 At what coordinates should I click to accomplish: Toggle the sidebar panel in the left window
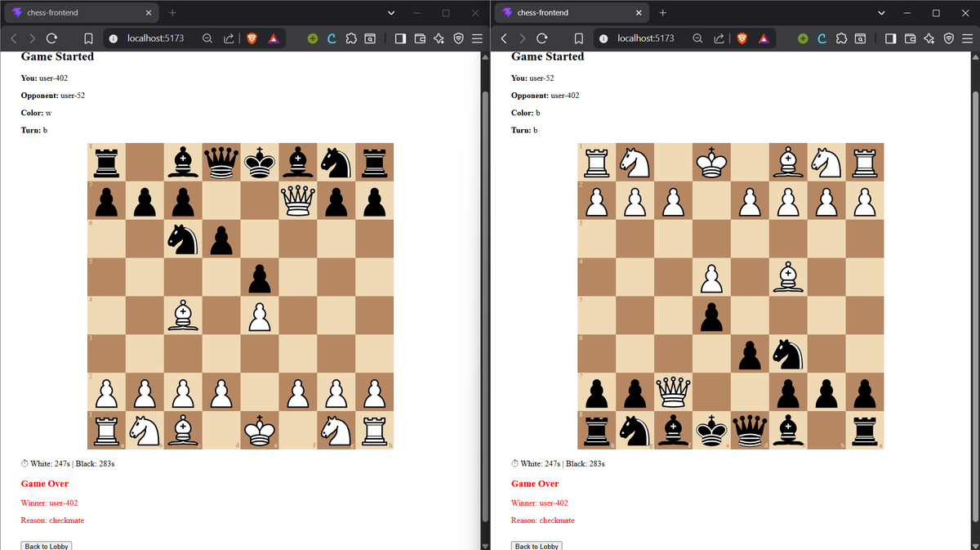(x=400, y=38)
